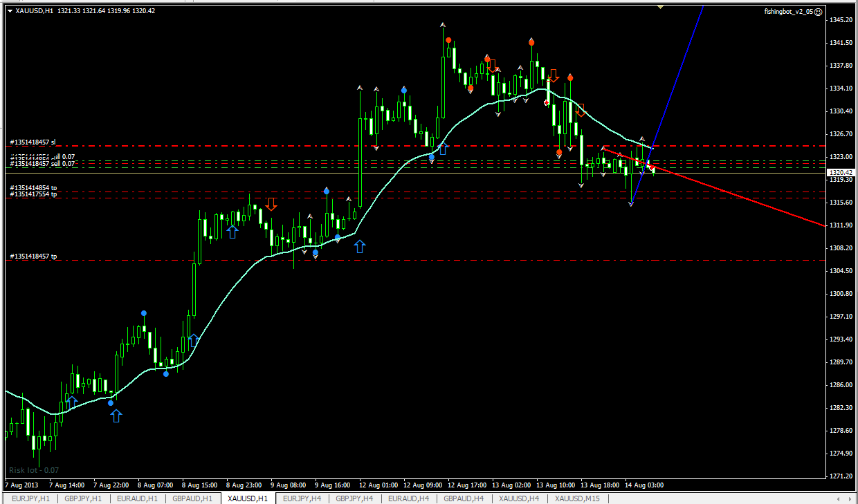858x504 pixels.
Task: Click the 7 Aug 2013 date label
Action: [21, 485]
